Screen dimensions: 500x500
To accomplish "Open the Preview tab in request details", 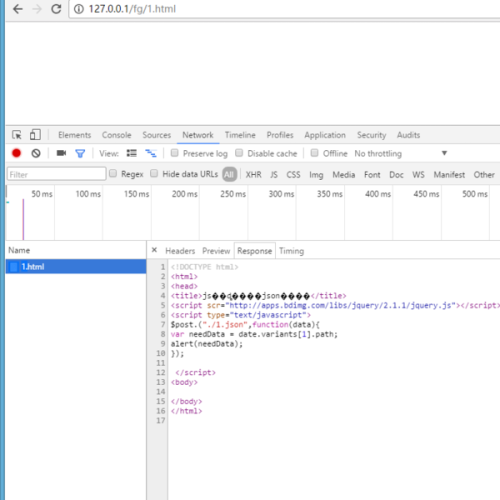I will 216,251.
